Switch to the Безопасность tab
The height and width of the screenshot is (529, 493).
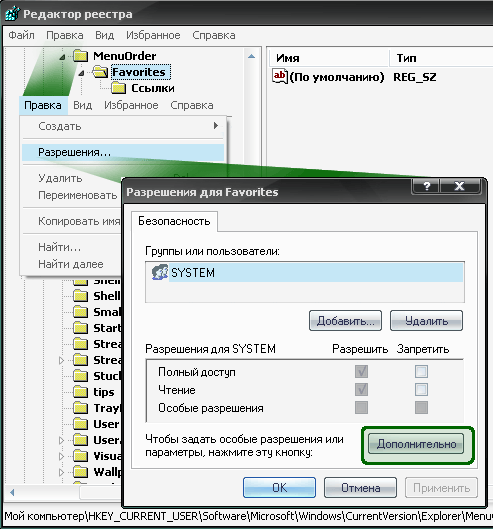click(x=174, y=221)
